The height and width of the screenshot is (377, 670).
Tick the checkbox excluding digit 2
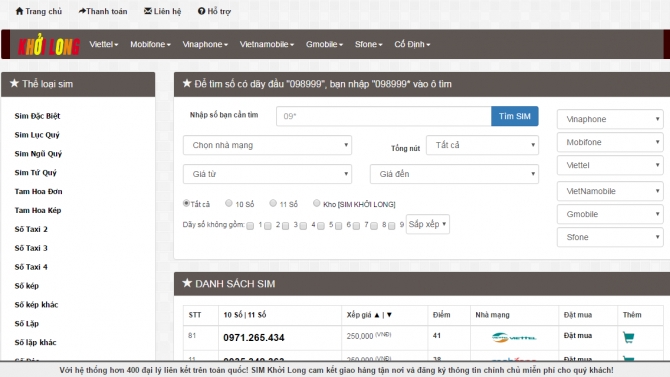point(268,226)
